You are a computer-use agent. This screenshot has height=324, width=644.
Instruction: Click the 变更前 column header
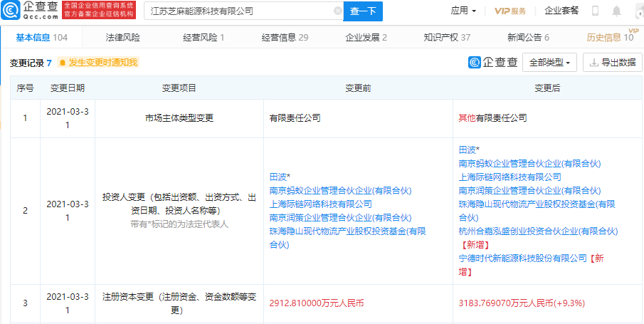point(358,88)
